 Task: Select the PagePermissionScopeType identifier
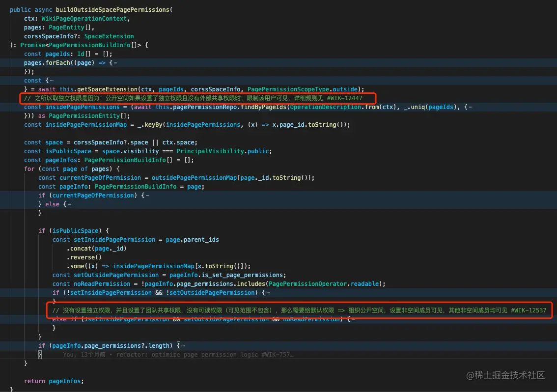click(288, 89)
